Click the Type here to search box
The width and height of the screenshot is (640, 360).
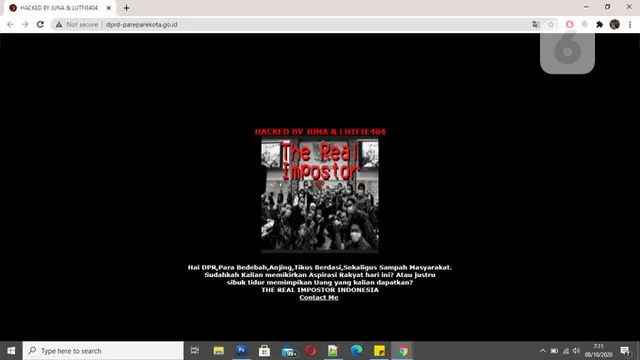click(103, 351)
